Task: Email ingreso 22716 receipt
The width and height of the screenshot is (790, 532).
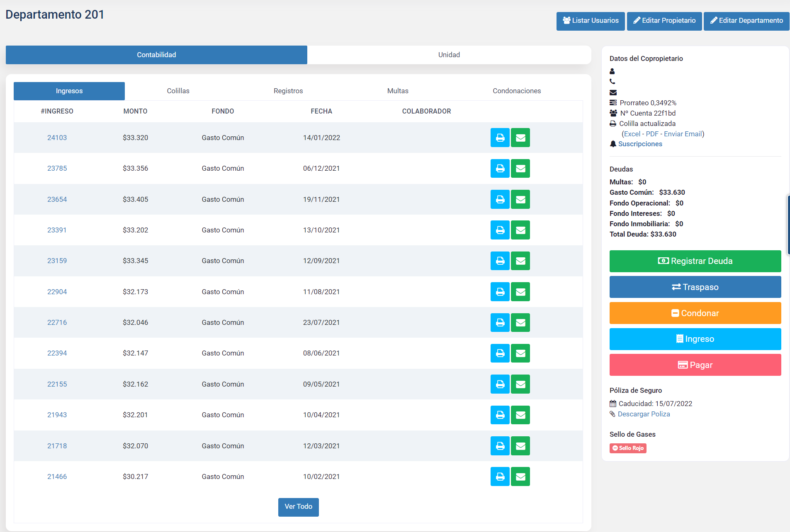Action: 520,322
